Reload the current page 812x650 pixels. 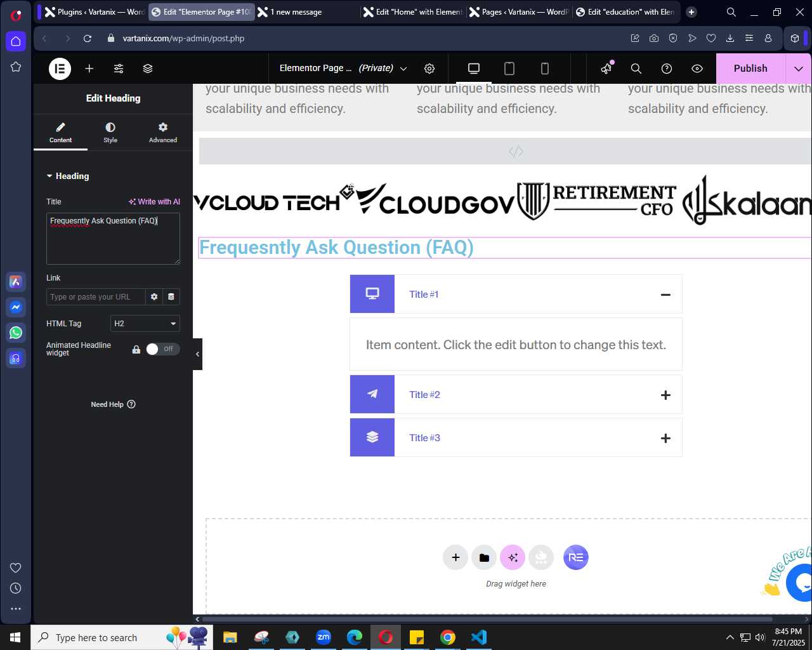coord(88,39)
